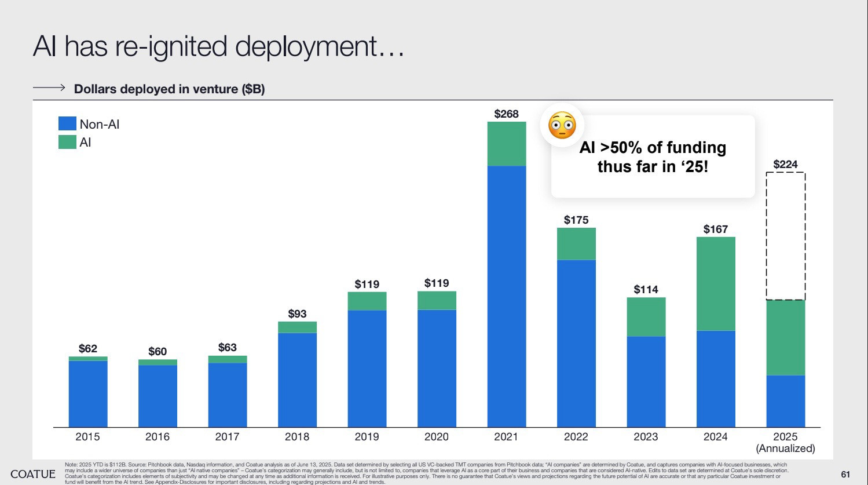Click the AI >50% of funding callout

click(x=653, y=156)
